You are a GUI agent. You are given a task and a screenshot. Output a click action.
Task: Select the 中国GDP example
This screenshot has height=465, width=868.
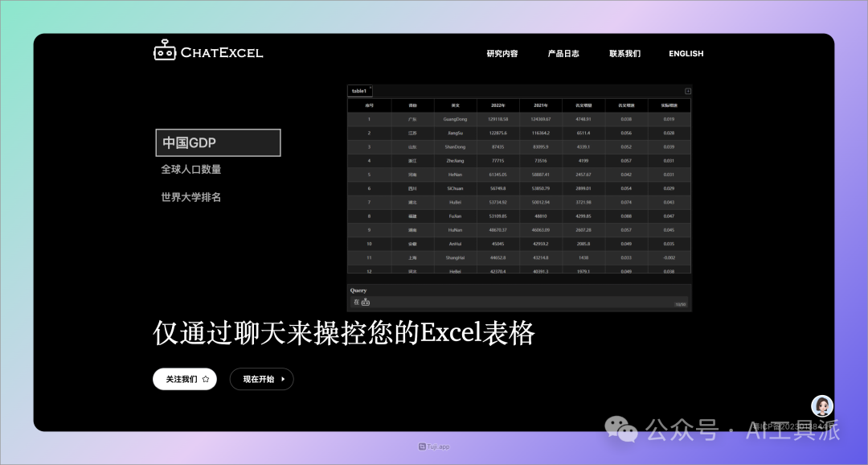coord(218,142)
